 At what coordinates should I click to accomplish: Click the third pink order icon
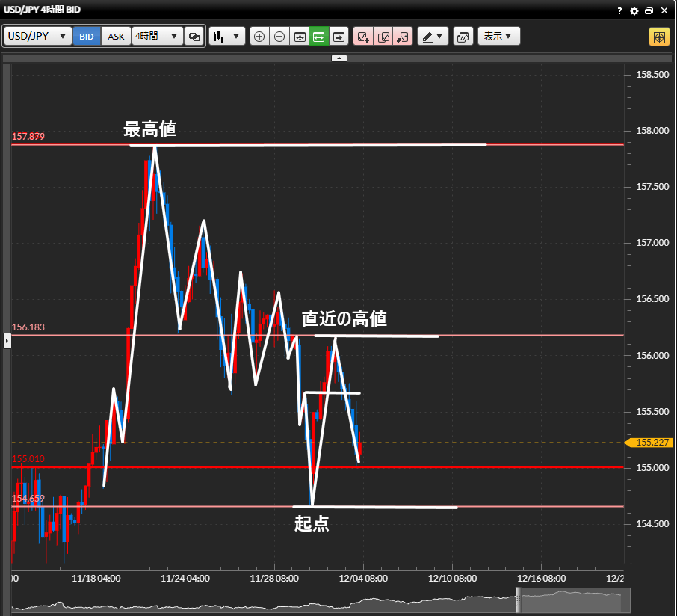pos(403,36)
